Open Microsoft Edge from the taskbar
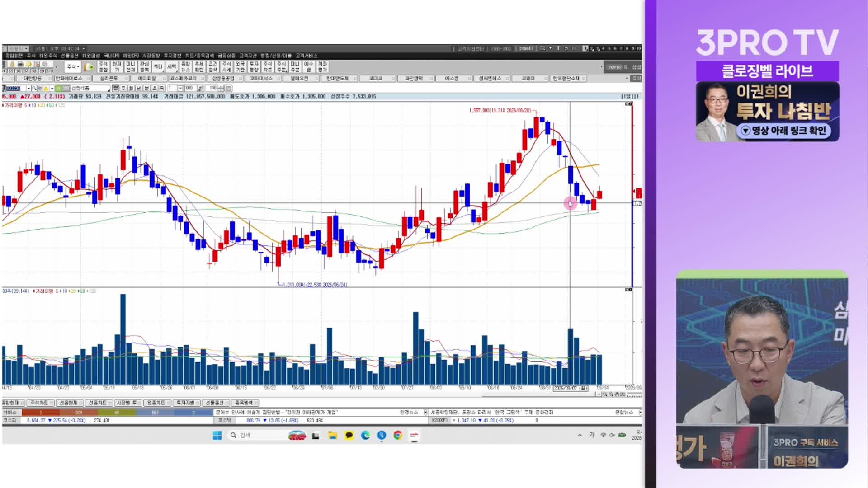This screenshot has width=868, height=488. point(365,435)
